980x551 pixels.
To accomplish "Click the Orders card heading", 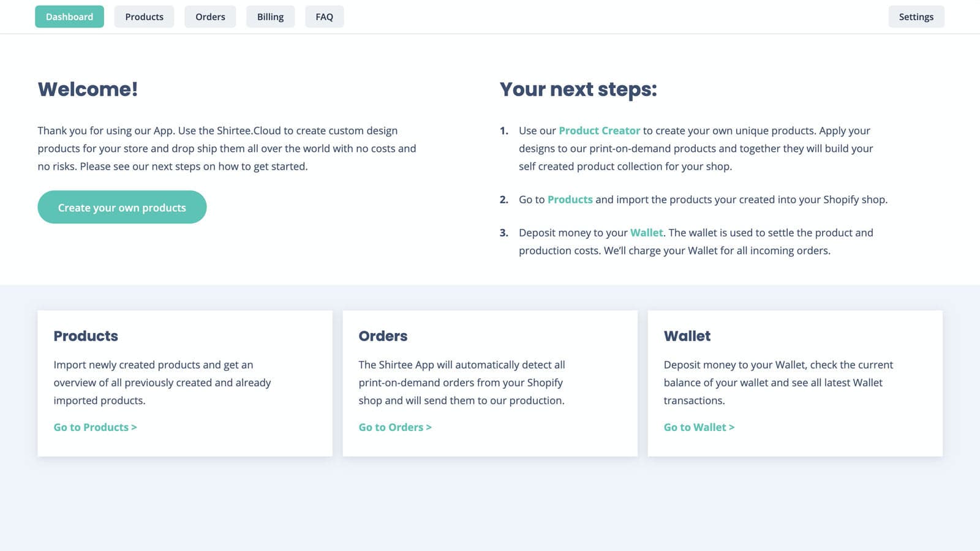I will coord(383,335).
